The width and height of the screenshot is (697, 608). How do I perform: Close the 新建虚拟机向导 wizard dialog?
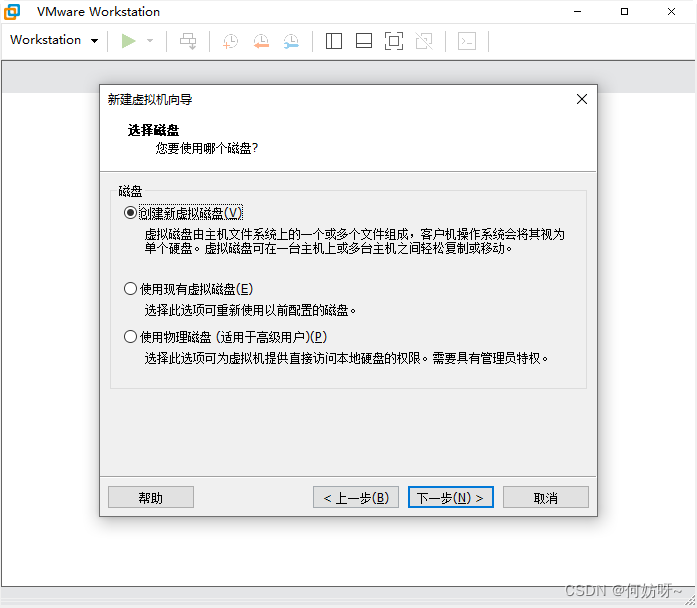582,99
